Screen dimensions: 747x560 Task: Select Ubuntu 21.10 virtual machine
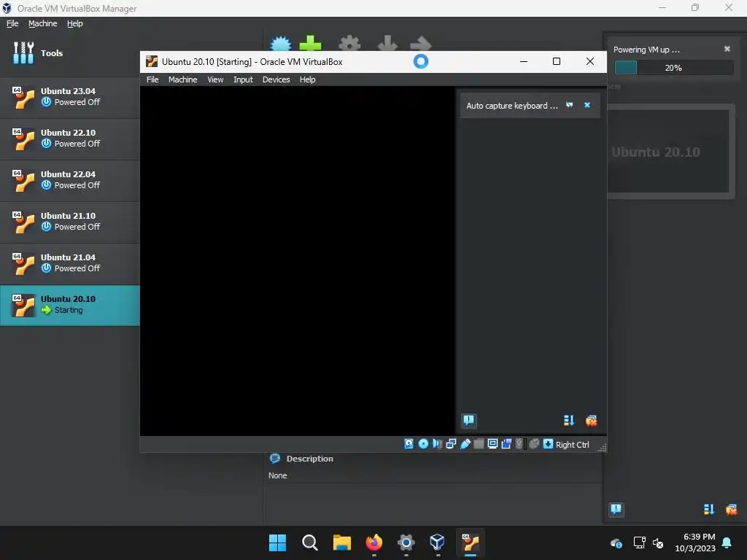(69, 222)
